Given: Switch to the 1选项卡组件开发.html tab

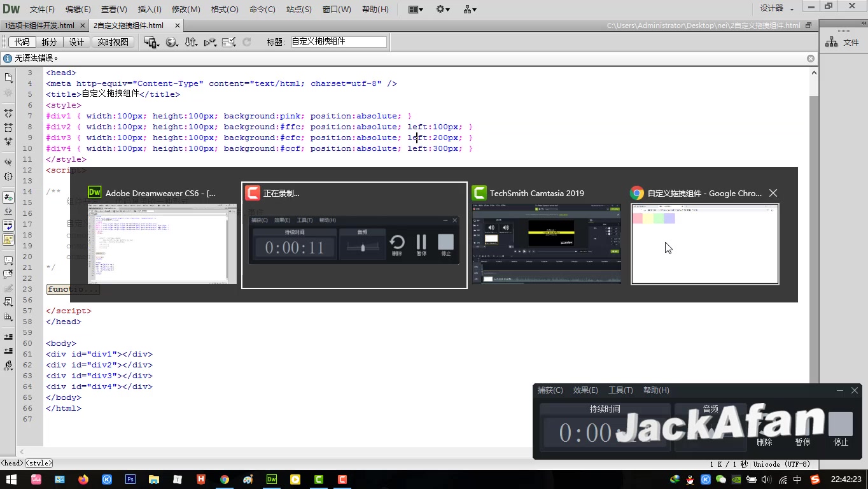Looking at the screenshot, I should 39,25.
